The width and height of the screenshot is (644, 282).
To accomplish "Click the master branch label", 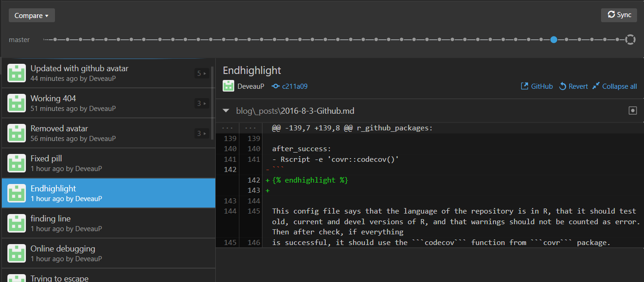I will point(19,40).
